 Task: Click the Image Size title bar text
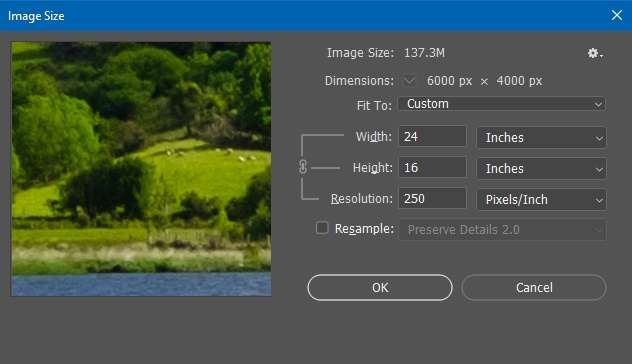click(36, 16)
